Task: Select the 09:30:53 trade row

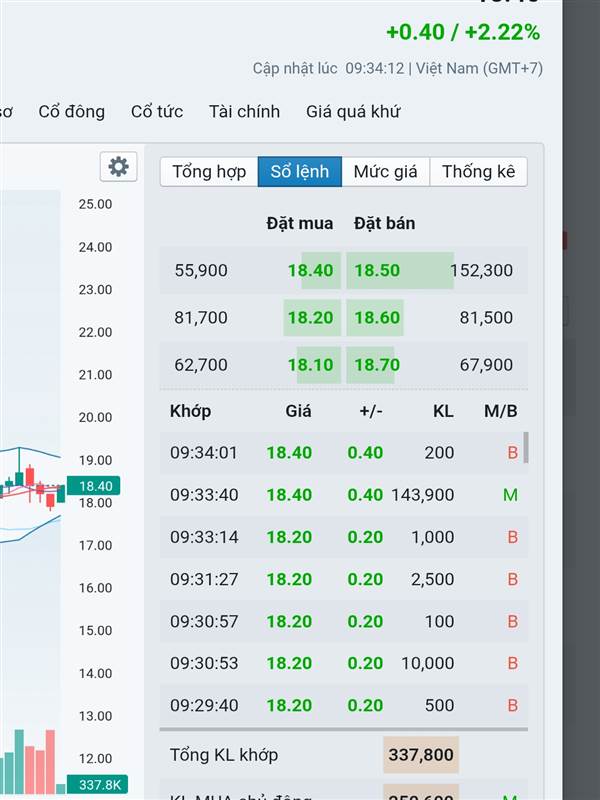Action: (x=343, y=663)
